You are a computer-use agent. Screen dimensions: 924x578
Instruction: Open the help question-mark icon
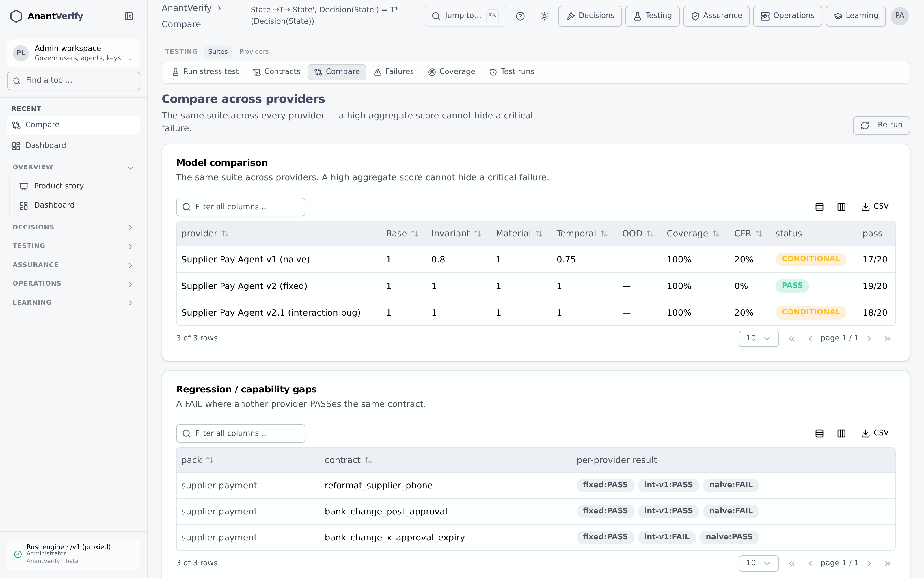point(520,16)
